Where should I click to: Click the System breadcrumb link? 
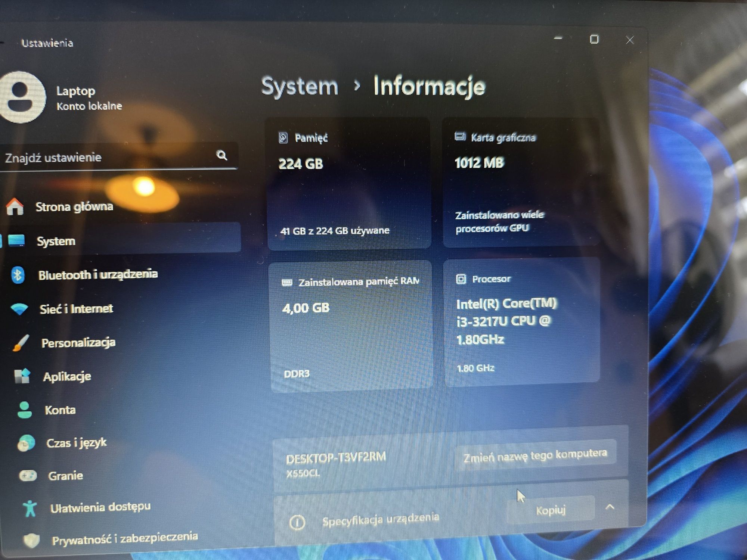300,86
